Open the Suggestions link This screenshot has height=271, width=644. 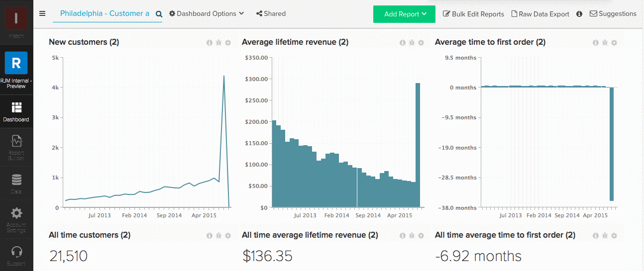[x=613, y=14]
